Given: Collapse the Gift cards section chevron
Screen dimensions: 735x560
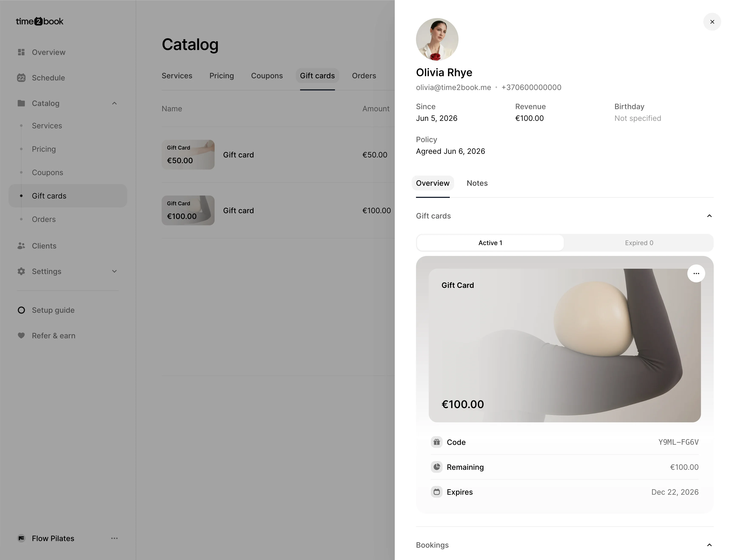Looking at the screenshot, I should (x=709, y=216).
